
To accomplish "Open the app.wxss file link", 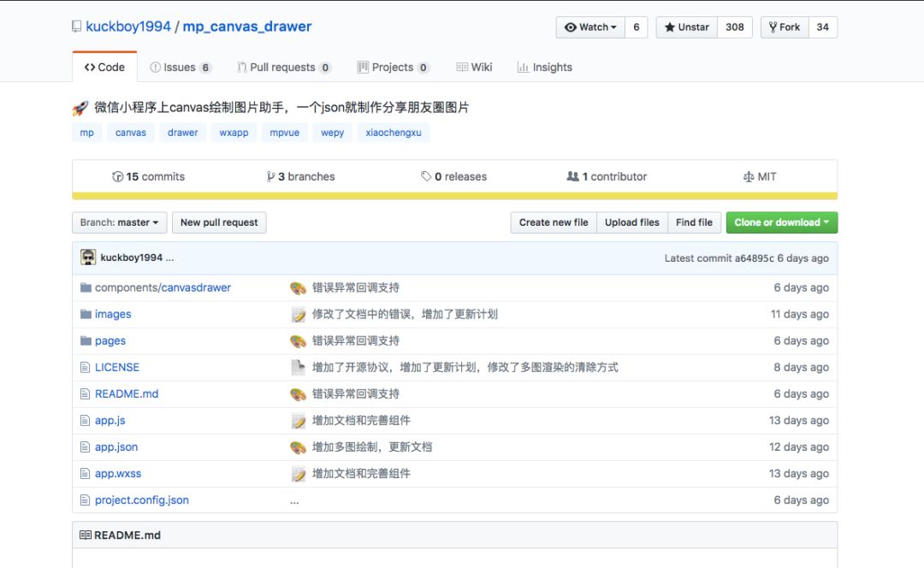I will click(x=118, y=474).
